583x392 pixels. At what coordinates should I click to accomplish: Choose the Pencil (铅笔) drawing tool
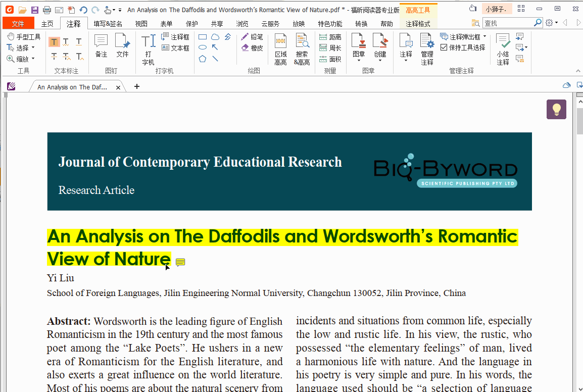click(252, 37)
